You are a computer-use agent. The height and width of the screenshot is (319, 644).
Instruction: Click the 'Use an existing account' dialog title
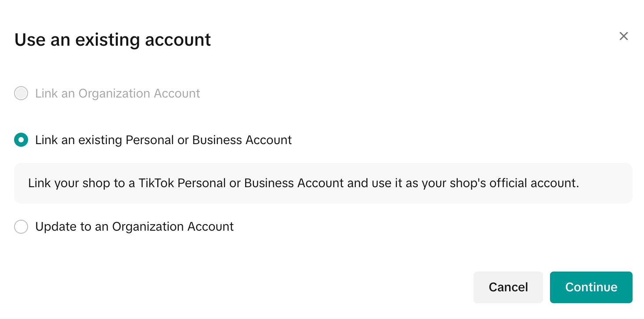click(x=112, y=40)
